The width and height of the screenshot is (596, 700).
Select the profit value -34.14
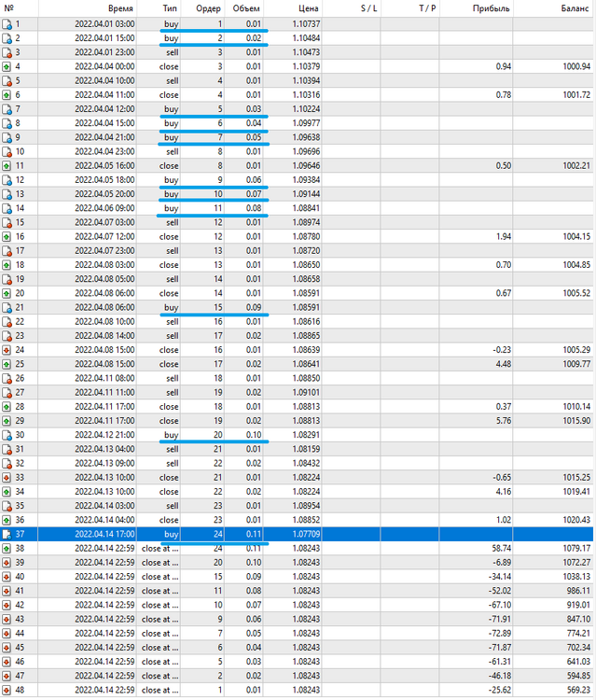tap(500, 577)
